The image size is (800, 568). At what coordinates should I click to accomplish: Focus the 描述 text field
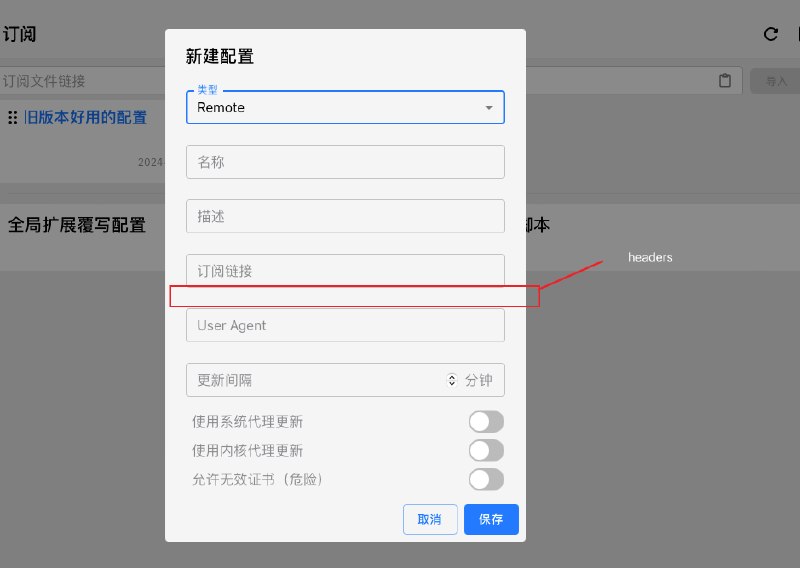345,216
